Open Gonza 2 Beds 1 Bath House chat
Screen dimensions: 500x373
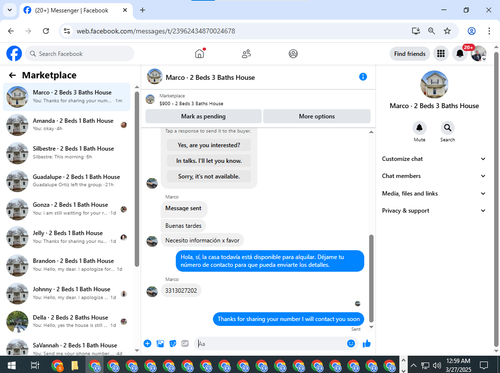click(x=67, y=209)
